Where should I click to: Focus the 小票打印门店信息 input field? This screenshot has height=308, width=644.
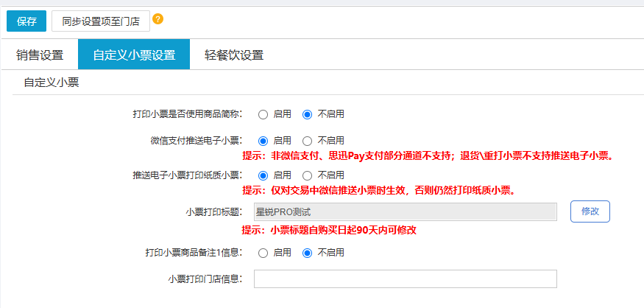coord(406,279)
